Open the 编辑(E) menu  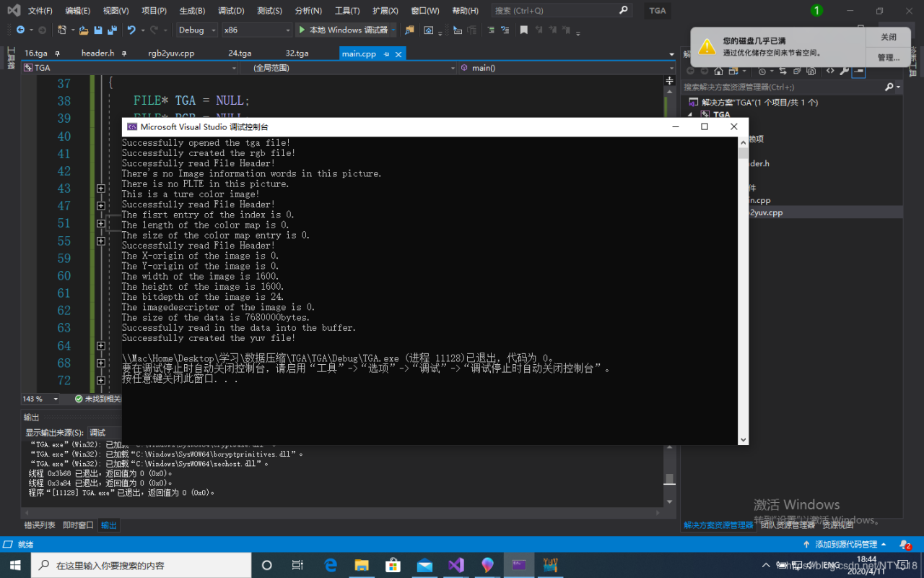77,11
